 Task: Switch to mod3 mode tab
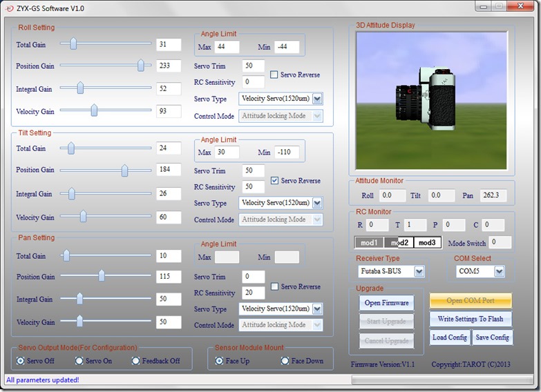coord(427,243)
